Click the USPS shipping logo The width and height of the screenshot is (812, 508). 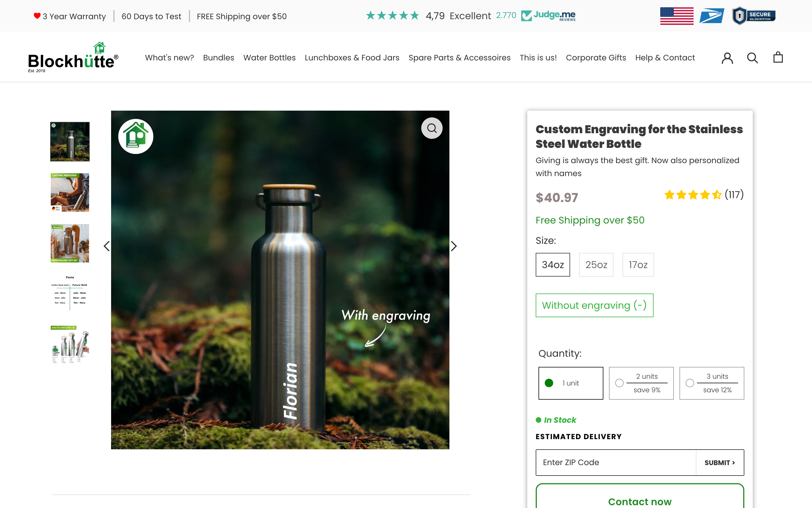pos(712,16)
